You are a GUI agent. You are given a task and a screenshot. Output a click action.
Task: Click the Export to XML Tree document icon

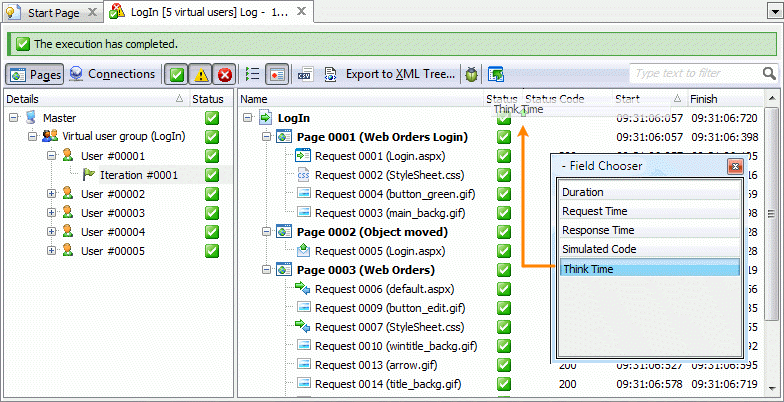330,74
